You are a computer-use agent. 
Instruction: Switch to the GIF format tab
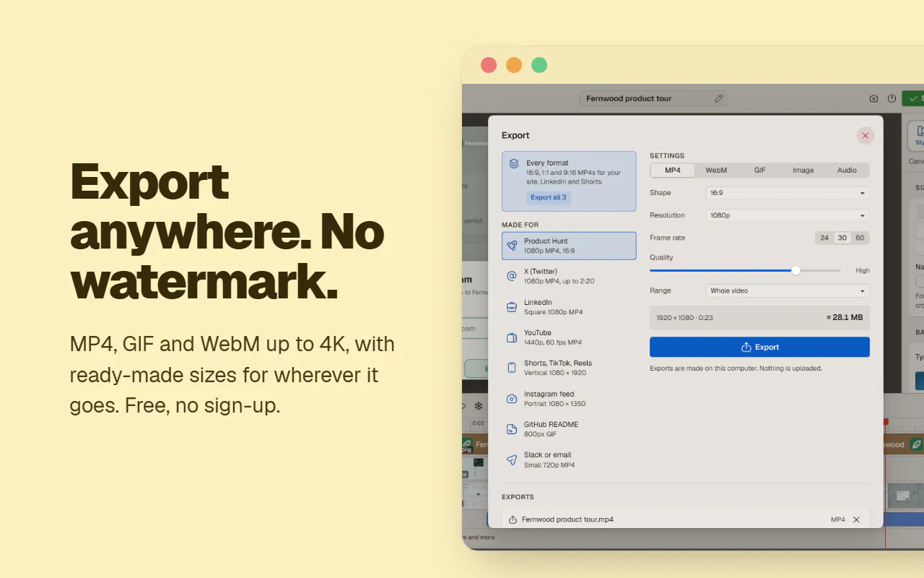tap(760, 171)
